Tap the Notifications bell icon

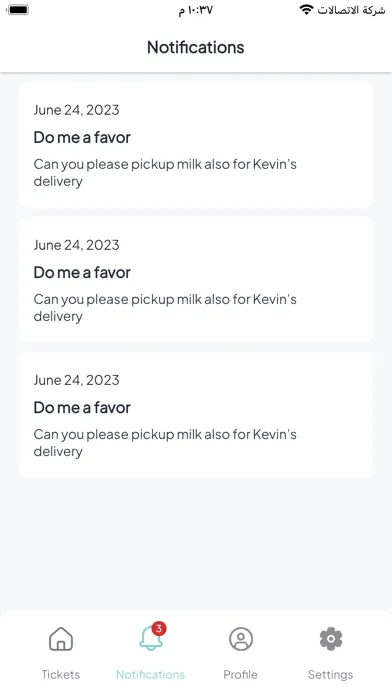[x=151, y=639]
